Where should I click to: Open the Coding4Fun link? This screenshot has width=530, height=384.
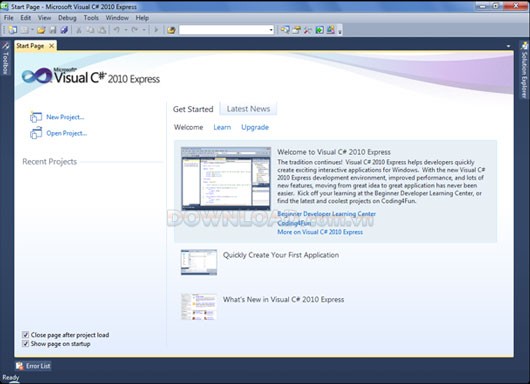(294, 223)
